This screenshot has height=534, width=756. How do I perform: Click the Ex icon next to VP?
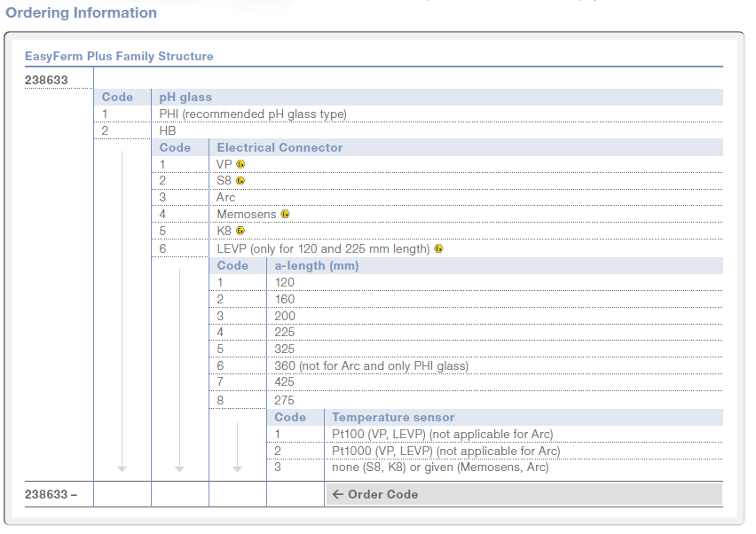[x=240, y=164]
